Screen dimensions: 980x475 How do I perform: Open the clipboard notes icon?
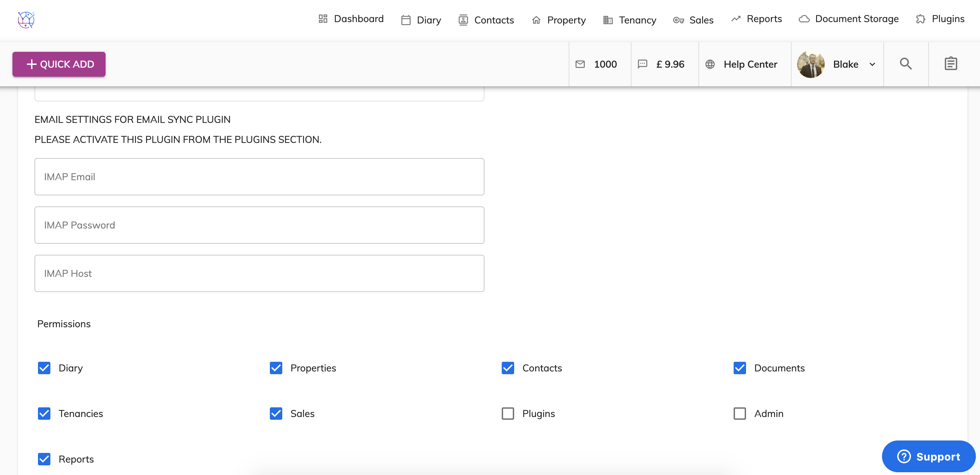coord(950,64)
